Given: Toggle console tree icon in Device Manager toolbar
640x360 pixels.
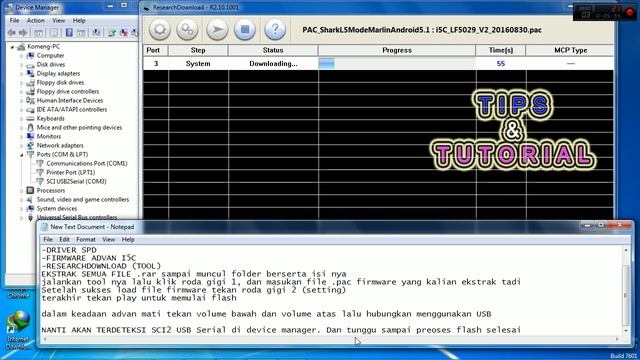Looking at the screenshot, I should coord(38,33).
